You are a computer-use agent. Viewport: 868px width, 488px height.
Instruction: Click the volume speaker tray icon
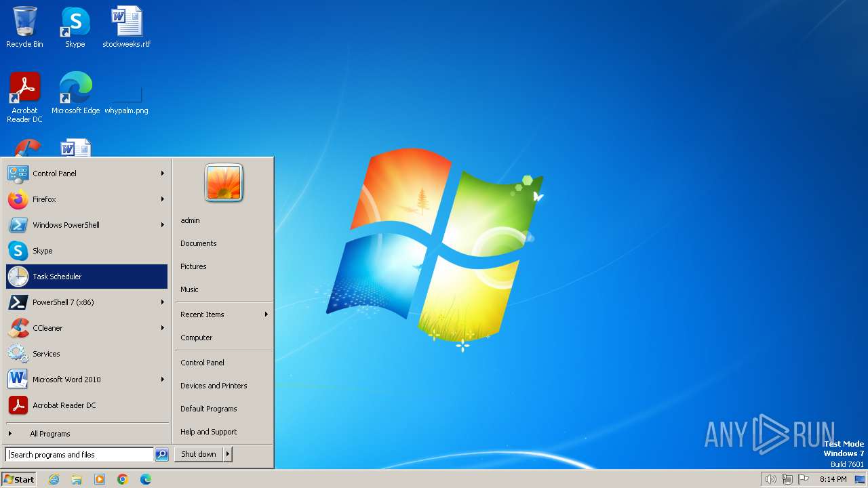coord(771,479)
